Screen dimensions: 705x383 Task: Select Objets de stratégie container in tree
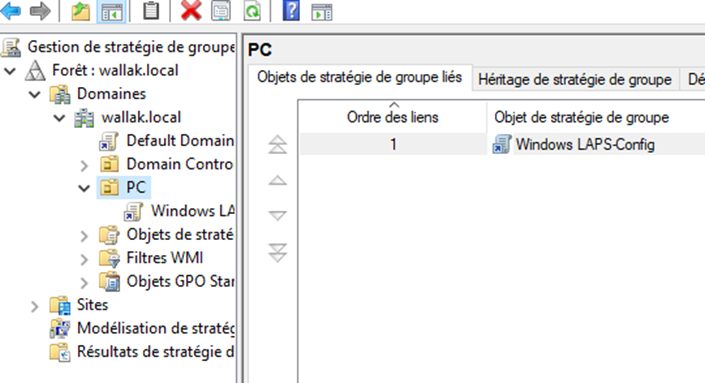[180, 234]
